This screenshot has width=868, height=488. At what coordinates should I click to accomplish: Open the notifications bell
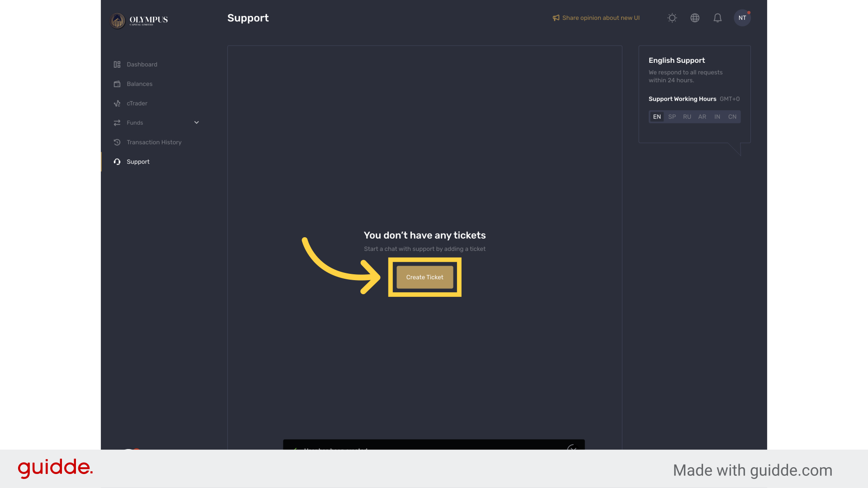coord(717,18)
